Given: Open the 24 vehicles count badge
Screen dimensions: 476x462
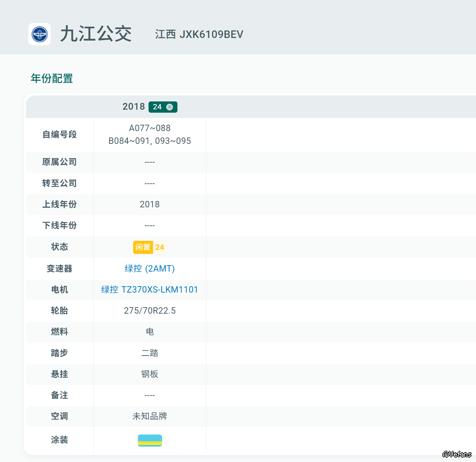Looking at the screenshot, I should 163,107.
